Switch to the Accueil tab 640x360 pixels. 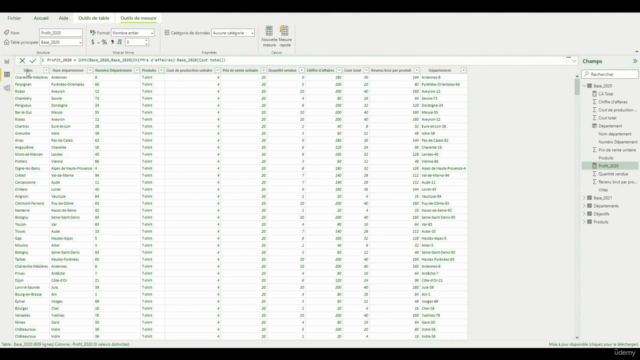click(x=41, y=18)
